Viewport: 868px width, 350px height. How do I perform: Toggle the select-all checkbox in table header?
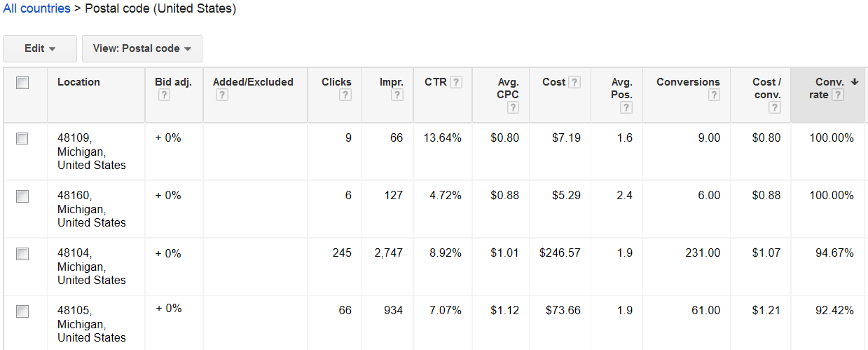[22, 83]
